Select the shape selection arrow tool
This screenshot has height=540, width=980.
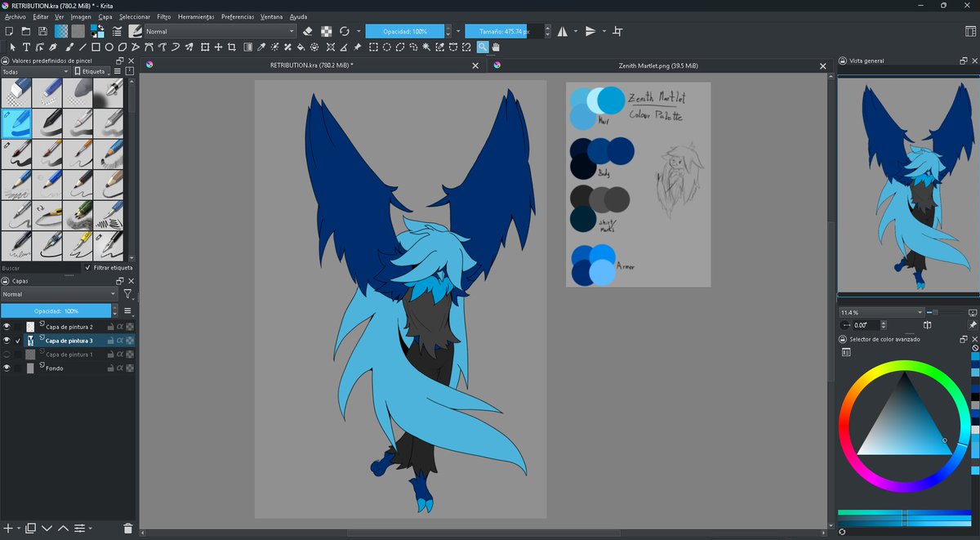click(12, 47)
